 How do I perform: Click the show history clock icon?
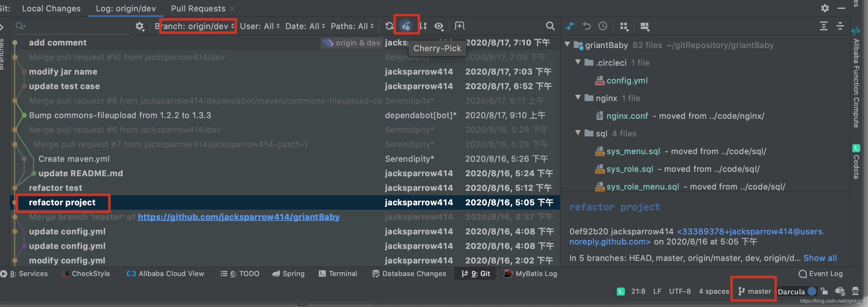pos(603,26)
